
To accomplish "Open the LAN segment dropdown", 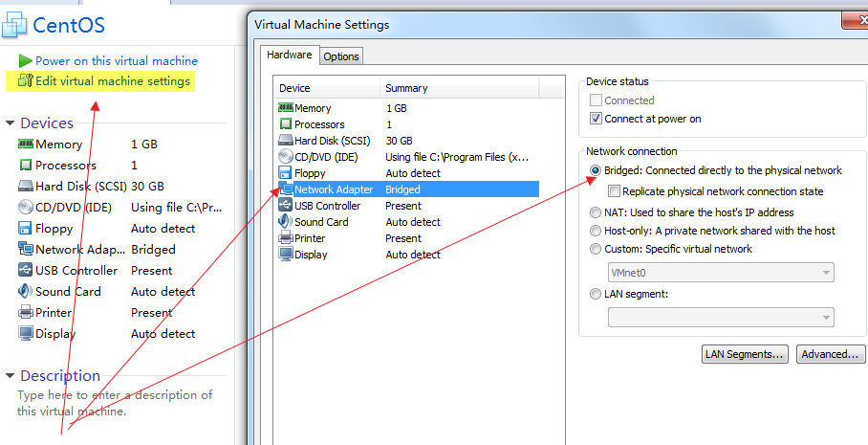I will coord(721,318).
